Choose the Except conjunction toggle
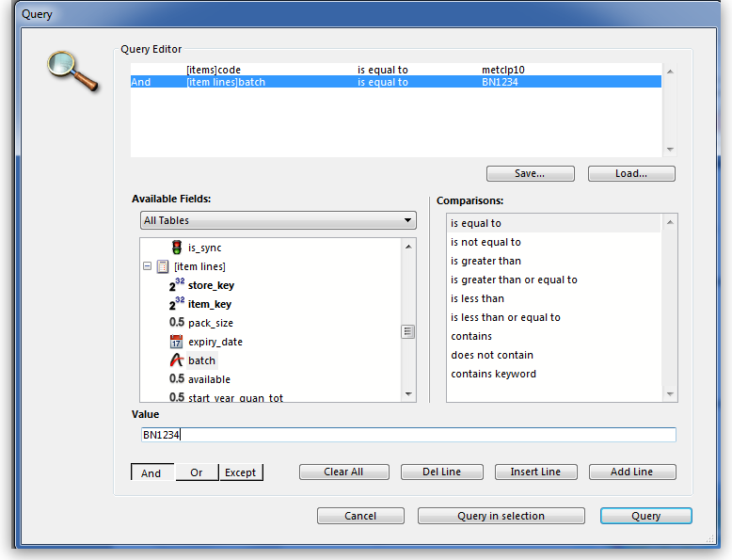The height and width of the screenshot is (560, 732). point(240,472)
